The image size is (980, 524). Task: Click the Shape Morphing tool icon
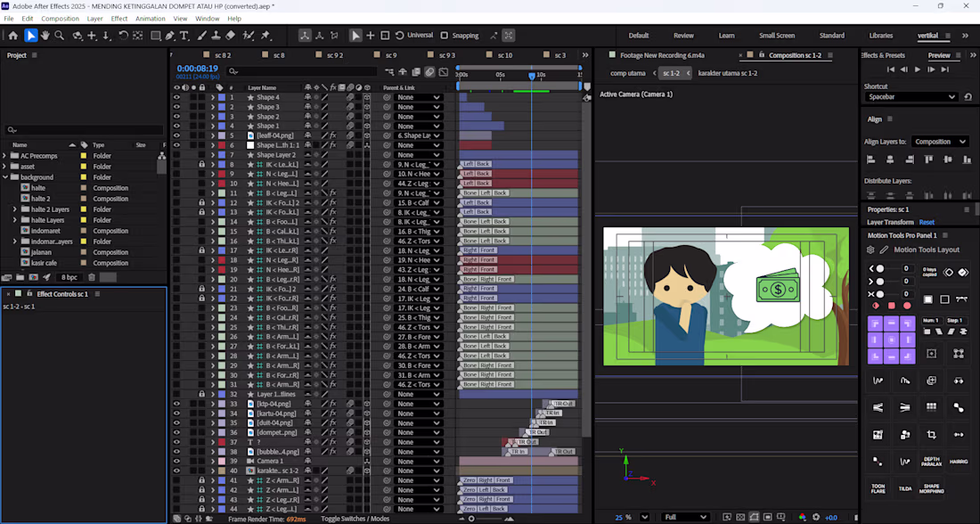point(931,488)
